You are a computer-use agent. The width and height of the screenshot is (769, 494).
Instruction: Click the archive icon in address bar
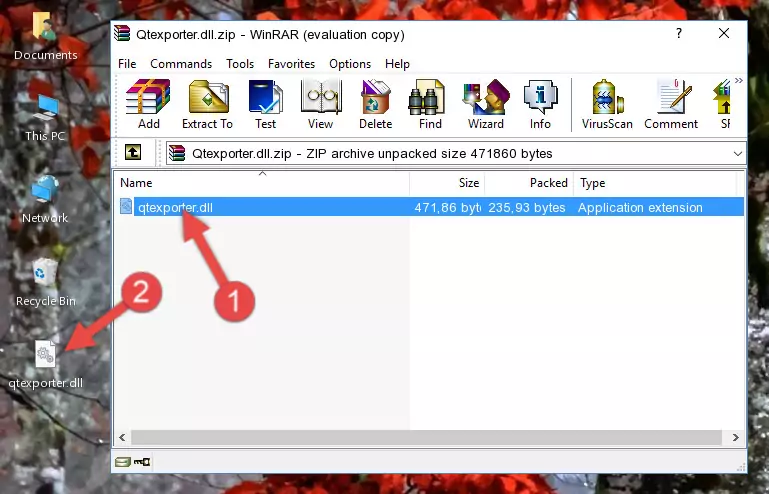(177, 154)
